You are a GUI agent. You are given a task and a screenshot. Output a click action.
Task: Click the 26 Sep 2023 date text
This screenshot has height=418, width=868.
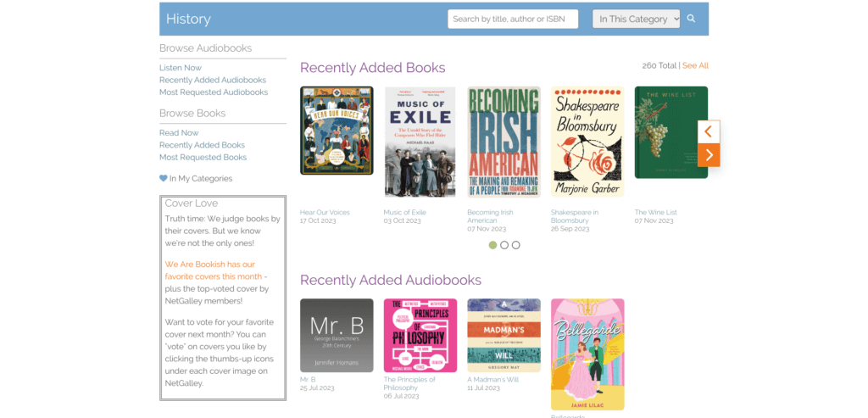[x=570, y=229]
